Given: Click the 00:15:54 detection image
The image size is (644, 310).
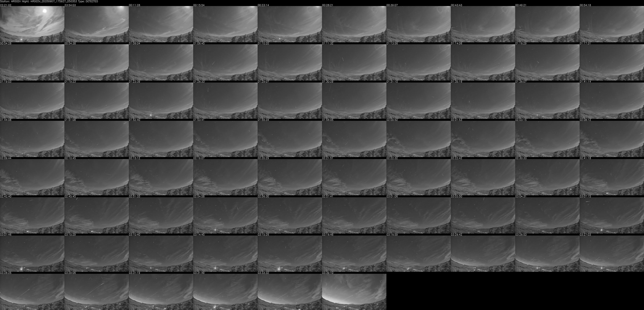Looking at the screenshot, I should click(225, 24).
